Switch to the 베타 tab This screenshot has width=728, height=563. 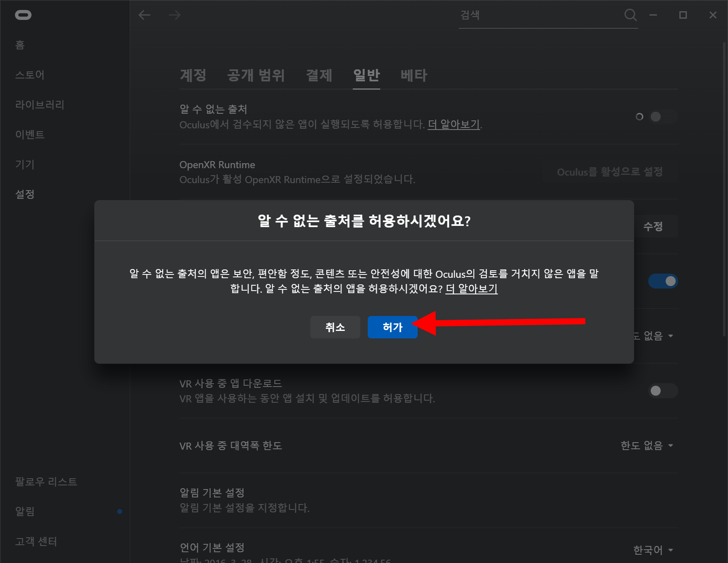click(414, 75)
